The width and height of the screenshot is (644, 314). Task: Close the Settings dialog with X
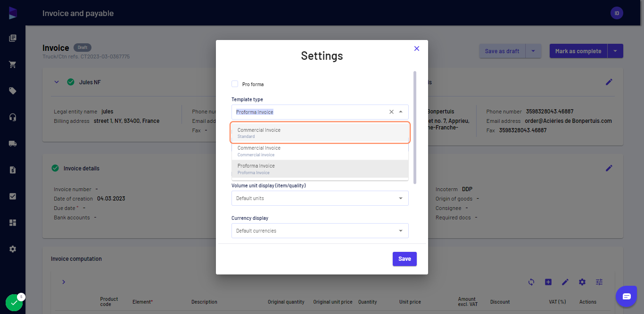point(416,48)
